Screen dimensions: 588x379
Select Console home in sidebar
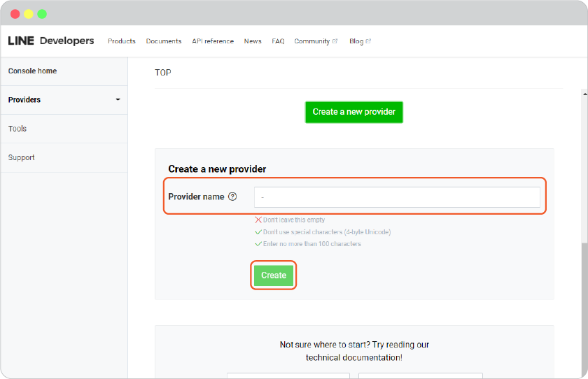click(x=64, y=71)
